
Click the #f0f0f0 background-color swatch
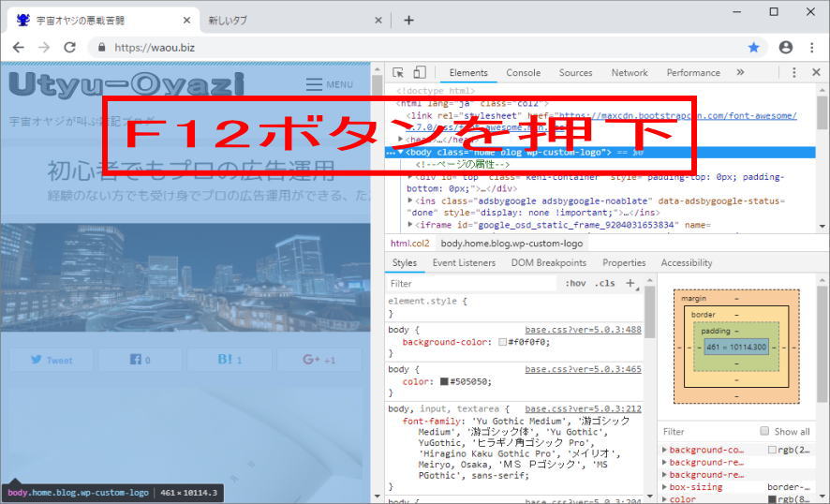[503, 343]
